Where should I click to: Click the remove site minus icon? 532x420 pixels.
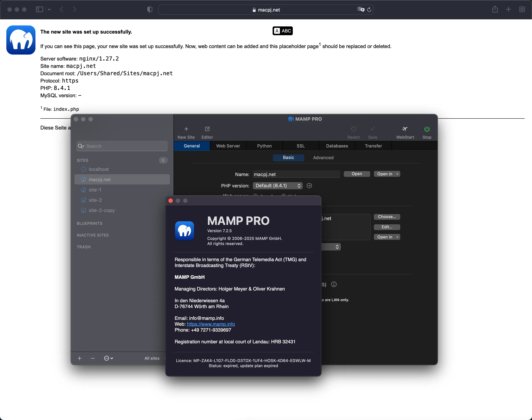[x=93, y=358]
